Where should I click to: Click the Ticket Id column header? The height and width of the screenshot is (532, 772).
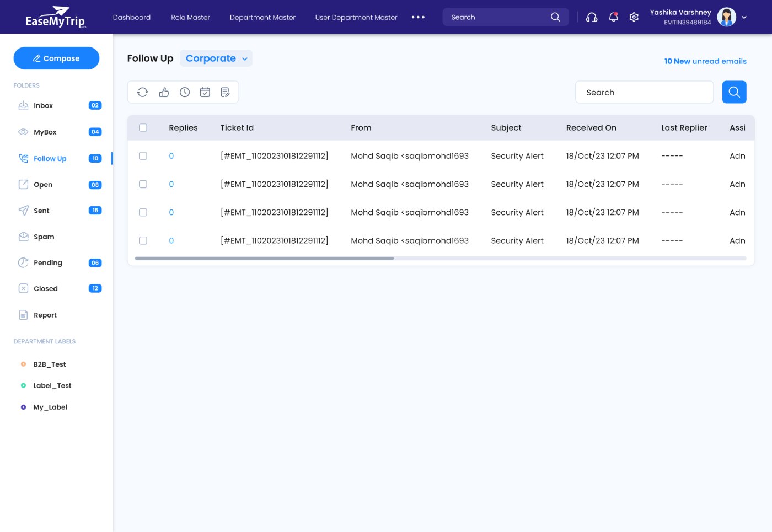(237, 128)
